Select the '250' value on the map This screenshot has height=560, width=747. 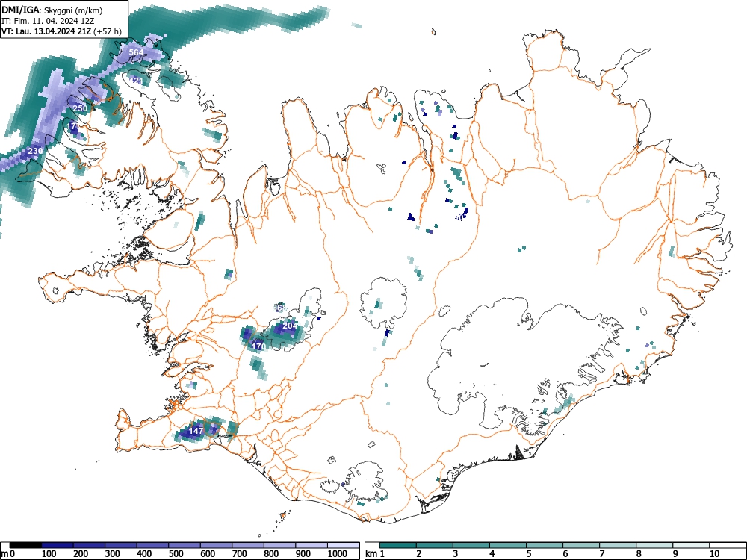80,108
